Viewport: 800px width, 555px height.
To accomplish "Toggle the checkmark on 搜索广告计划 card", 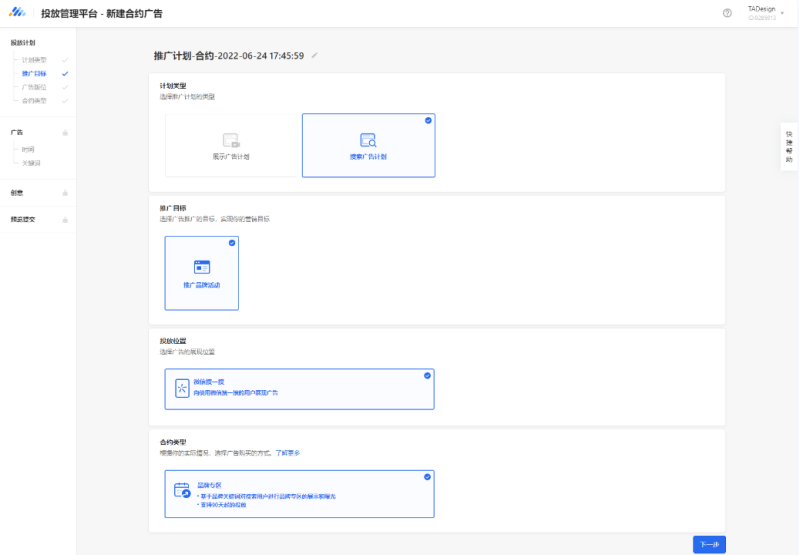I will click(428, 120).
